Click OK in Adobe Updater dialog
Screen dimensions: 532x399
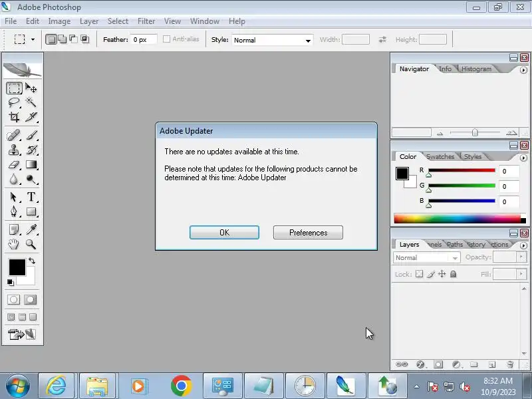click(x=224, y=232)
